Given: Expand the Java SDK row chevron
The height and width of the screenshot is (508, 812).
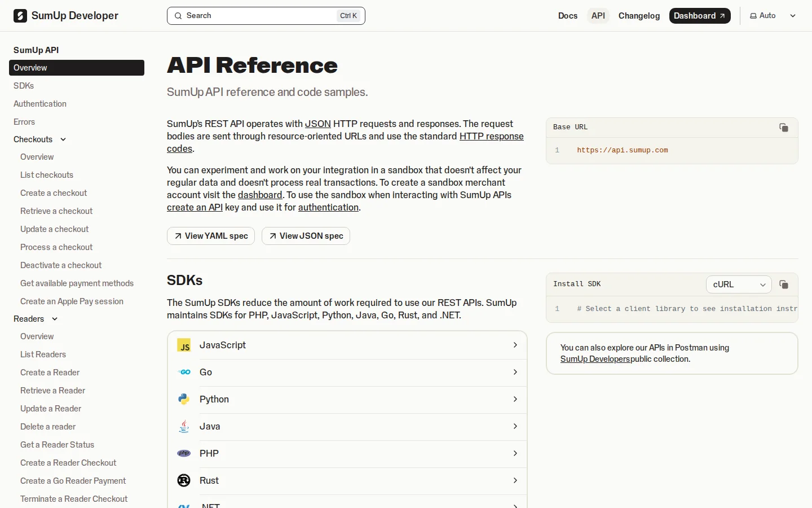Looking at the screenshot, I should [515, 426].
